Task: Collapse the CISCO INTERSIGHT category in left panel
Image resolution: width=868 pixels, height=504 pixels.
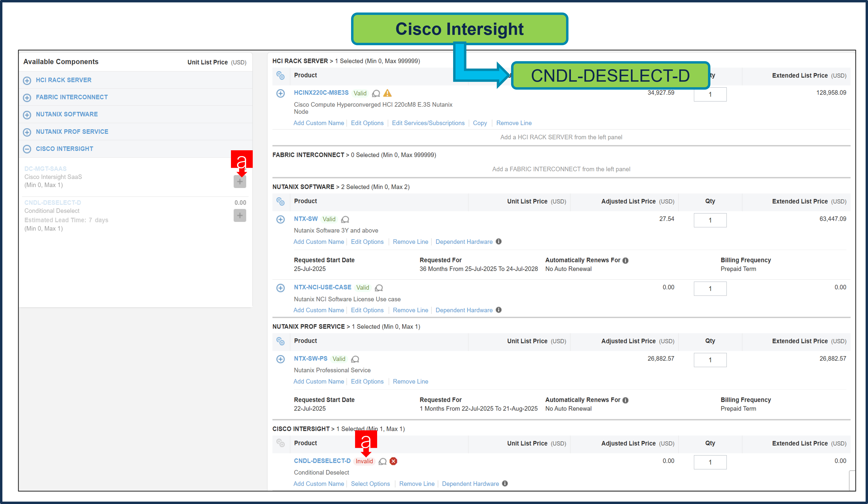Action: coord(27,149)
